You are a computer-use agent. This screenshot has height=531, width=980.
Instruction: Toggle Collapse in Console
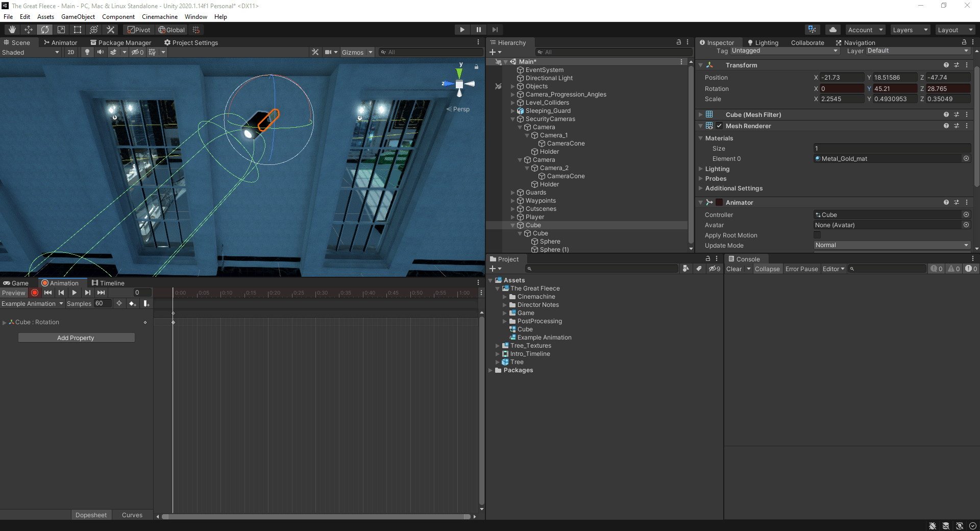click(767, 269)
